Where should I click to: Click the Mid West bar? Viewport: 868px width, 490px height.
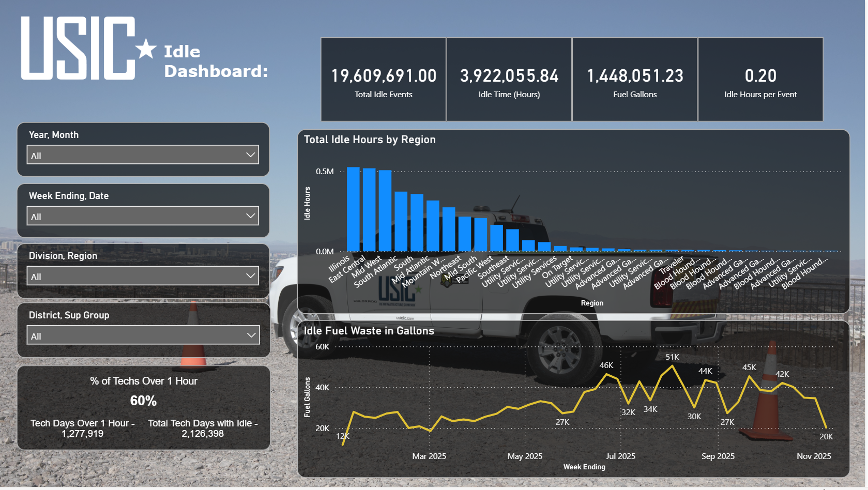[385, 211]
